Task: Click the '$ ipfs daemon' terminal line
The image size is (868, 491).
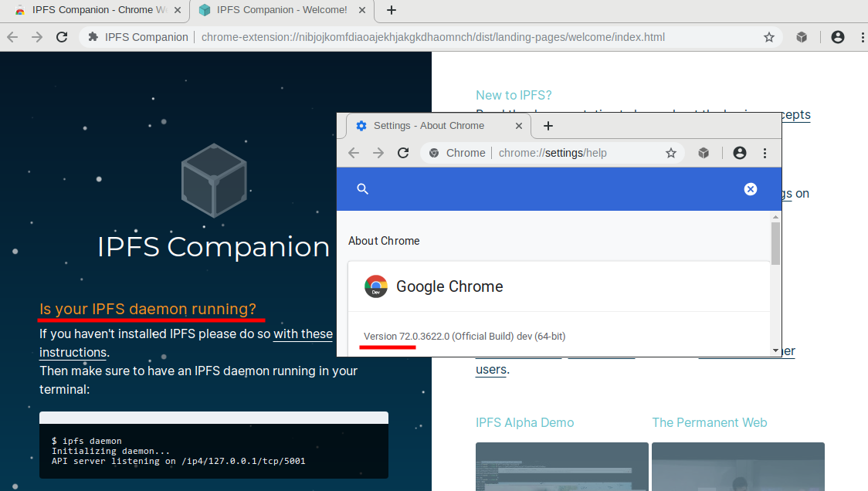Action: 86,441
